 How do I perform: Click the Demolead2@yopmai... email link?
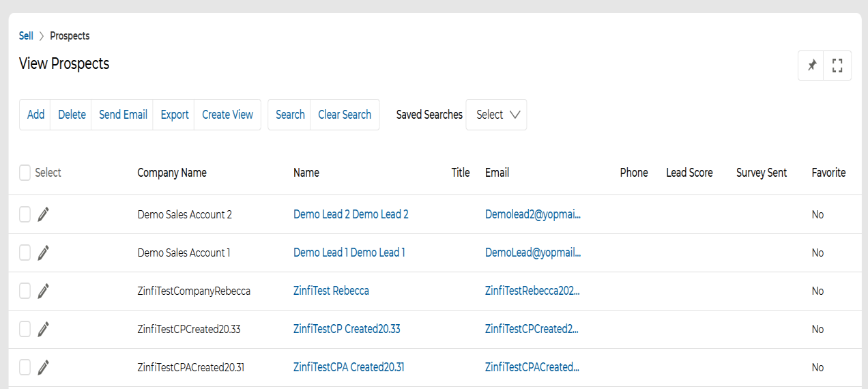tap(533, 214)
